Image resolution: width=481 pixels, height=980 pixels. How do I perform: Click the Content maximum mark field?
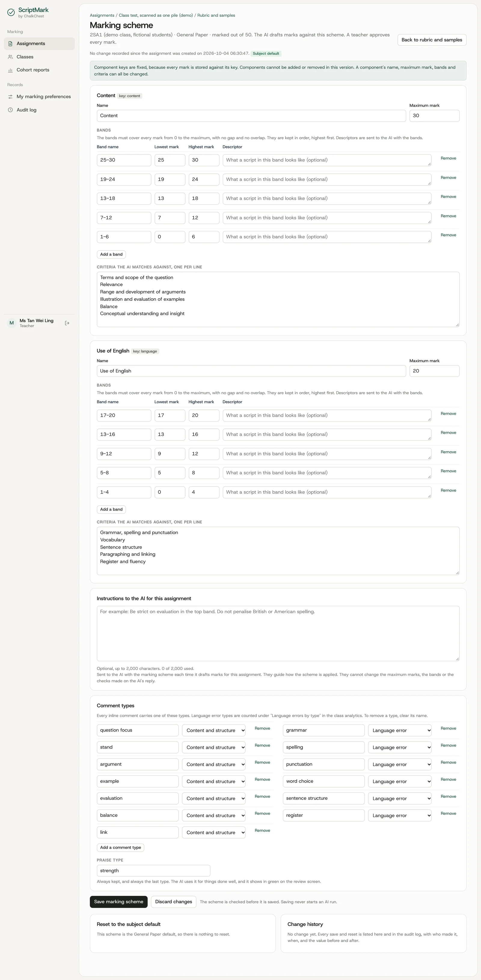[434, 116]
